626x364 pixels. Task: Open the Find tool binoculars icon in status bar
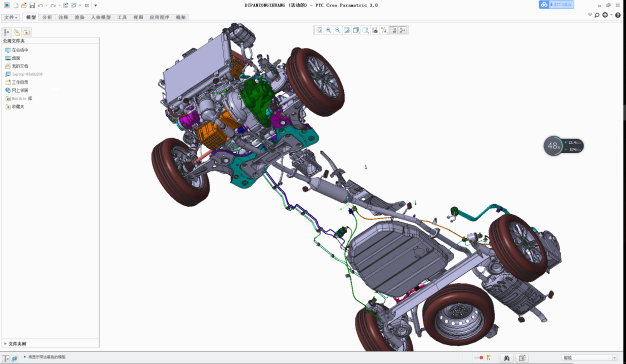[507, 358]
